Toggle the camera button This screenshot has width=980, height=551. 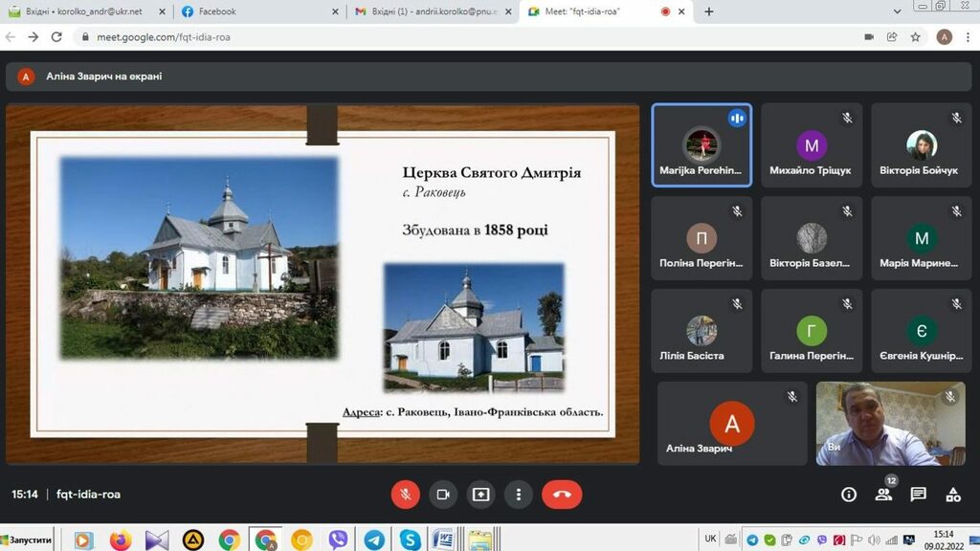pyautogui.click(x=442, y=495)
